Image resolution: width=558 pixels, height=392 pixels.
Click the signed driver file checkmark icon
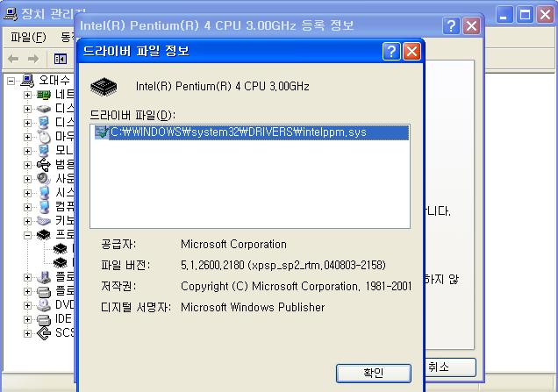click(101, 132)
